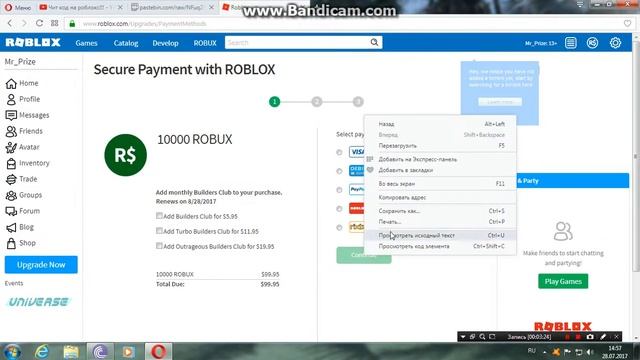Open Groups in the sidebar
Viewport: 640px width, 360px height.
pyautogui.click(x=24, y=195)
